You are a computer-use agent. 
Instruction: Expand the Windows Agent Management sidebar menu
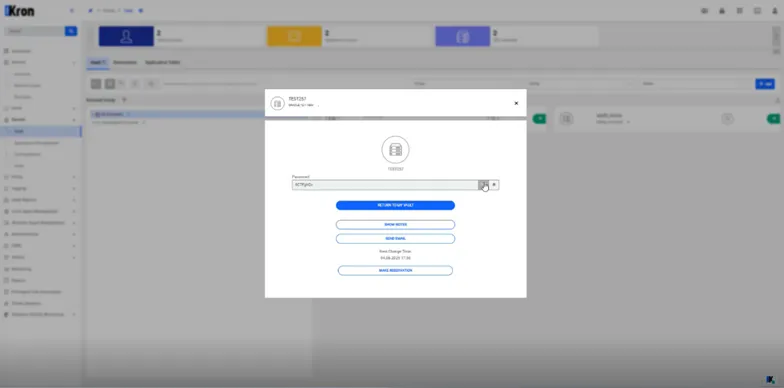click(x=40, y=223)
